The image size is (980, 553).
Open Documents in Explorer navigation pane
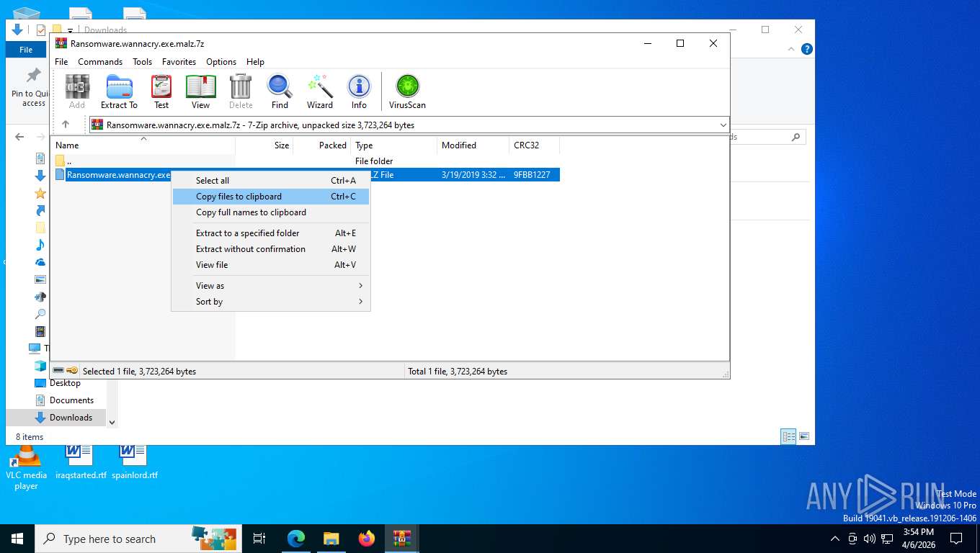[x=65, y=400]
